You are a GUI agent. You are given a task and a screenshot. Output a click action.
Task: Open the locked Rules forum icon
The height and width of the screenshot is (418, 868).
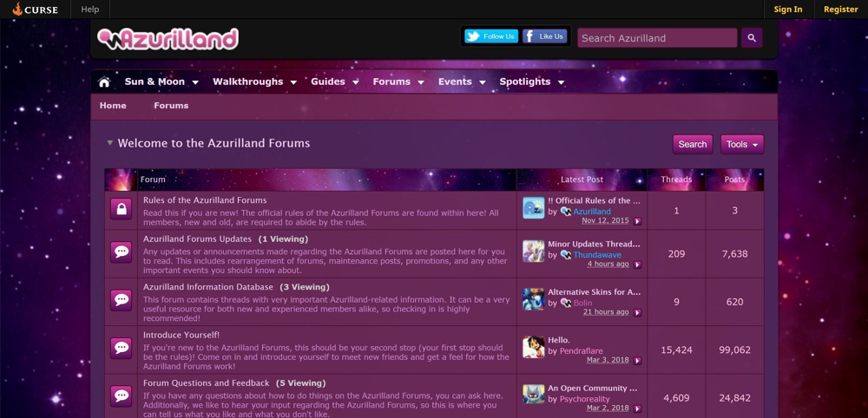click(x=121, y=209)
